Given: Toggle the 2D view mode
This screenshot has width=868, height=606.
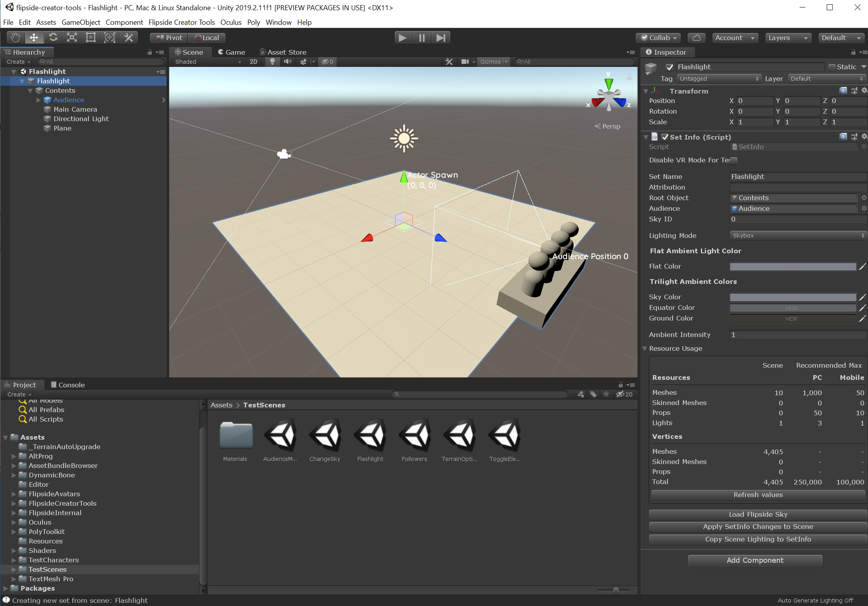Looking at the screenshot, I should point(254,62).
